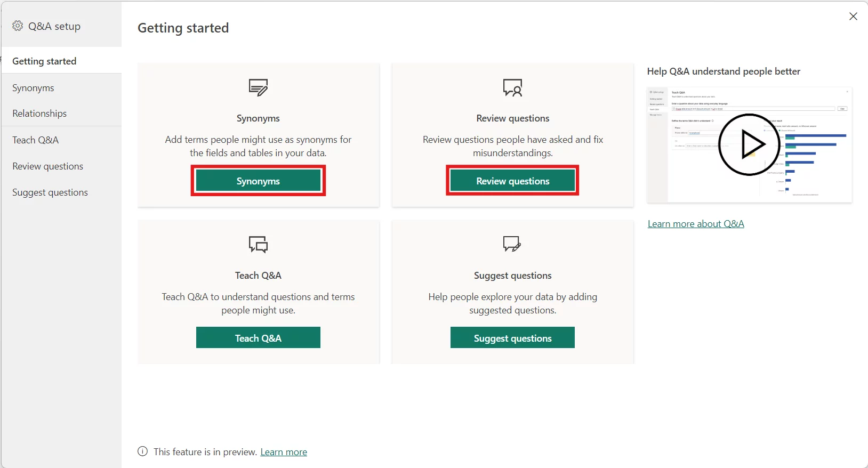868x468 pixels.
Task: Click the Review questions card icon
Action: (512, 87)
